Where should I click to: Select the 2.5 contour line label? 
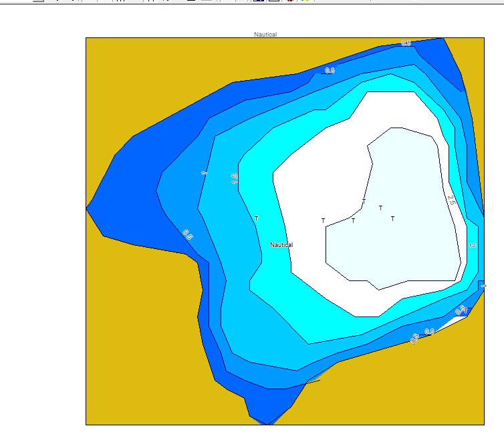point(451,198)
